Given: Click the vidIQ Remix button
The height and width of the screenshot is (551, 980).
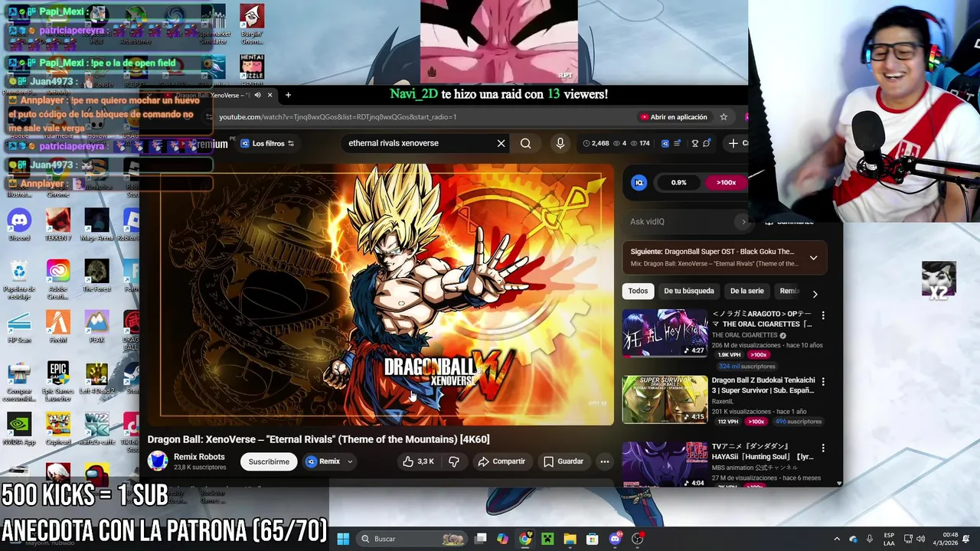Looking at the screenshot, I should 323,461.
